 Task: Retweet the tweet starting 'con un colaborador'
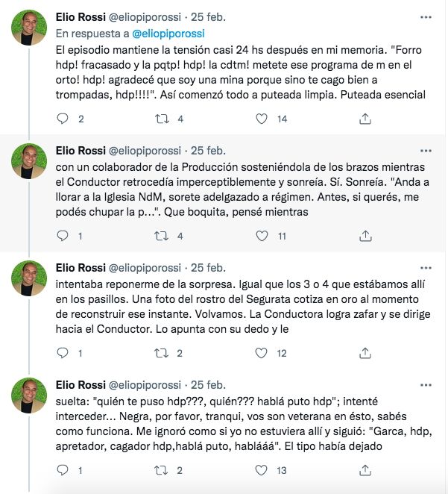[162, 236]
